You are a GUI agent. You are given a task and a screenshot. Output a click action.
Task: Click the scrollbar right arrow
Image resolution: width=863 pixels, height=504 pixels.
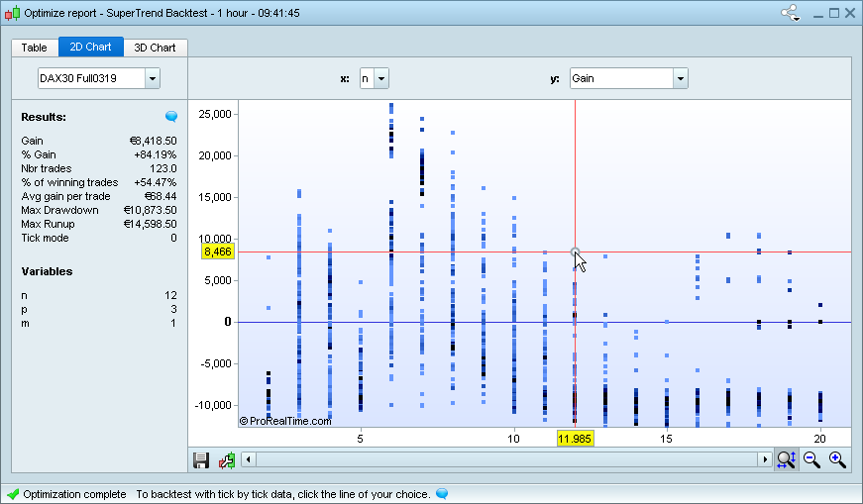(765, 458)
